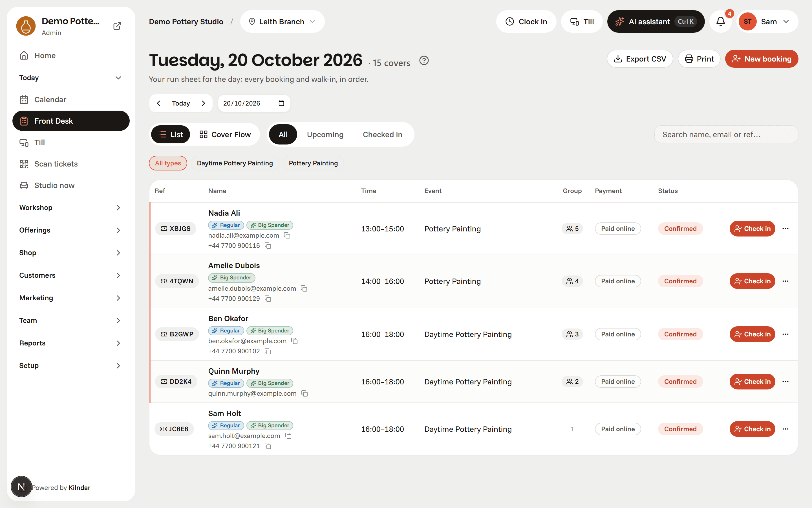Screen dimensions: 812x508
Task: Click the New booking button
Action: [762, 59]
